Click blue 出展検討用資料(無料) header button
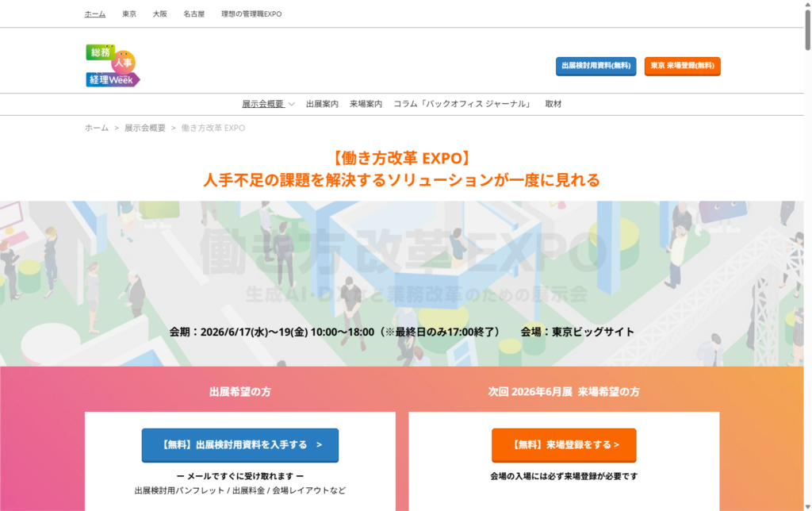 [596, 66]
